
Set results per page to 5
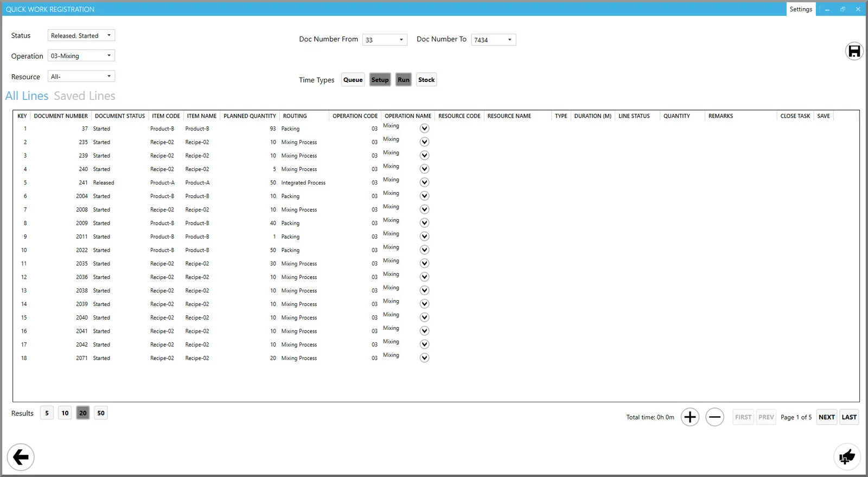coord(47,413)
